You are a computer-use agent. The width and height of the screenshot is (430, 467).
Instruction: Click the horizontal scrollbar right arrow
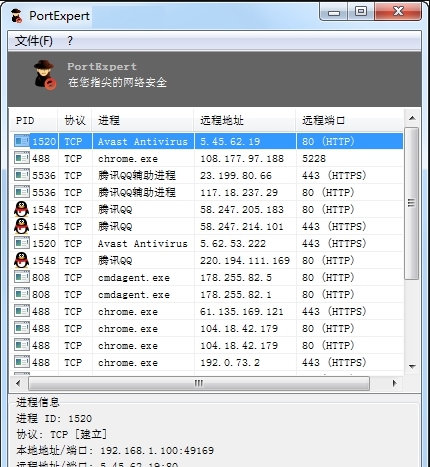click(x=395, y=383)
